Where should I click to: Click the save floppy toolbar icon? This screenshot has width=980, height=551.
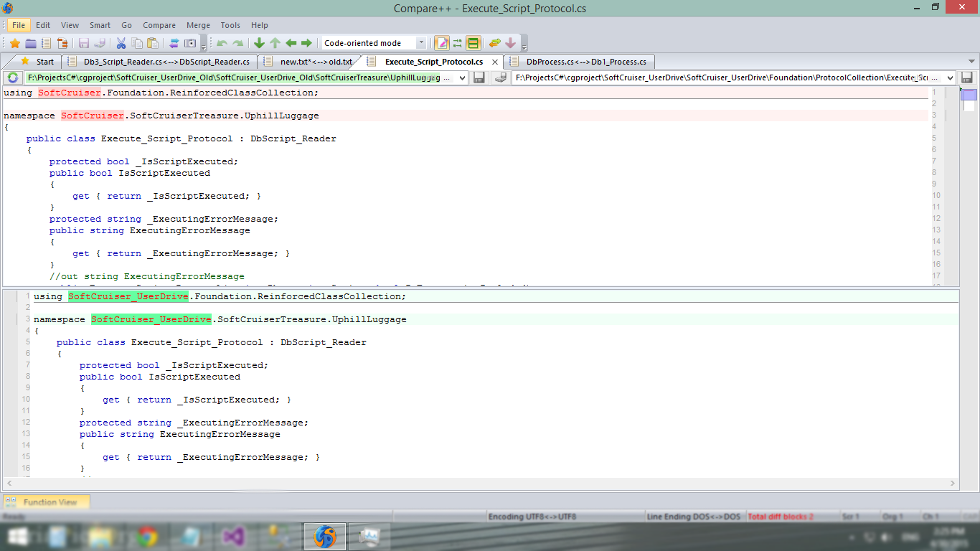pos(84,43)
